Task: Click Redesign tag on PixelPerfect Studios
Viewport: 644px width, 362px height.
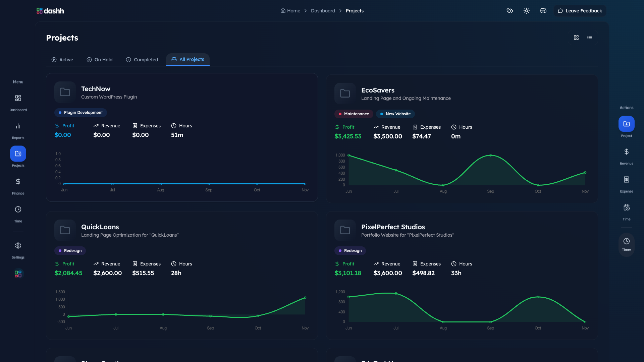Action: [350, 251]
